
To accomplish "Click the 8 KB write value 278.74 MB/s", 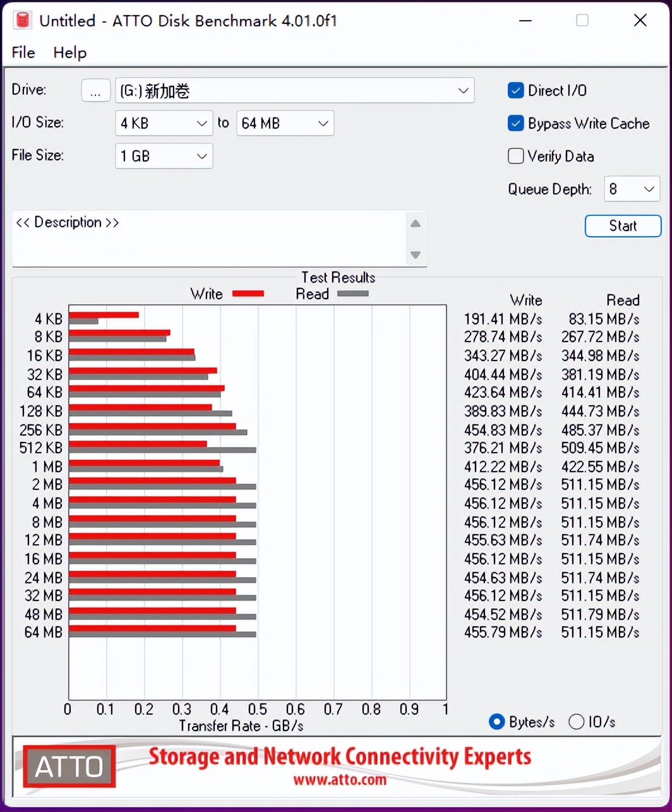I will pos(503,337).
